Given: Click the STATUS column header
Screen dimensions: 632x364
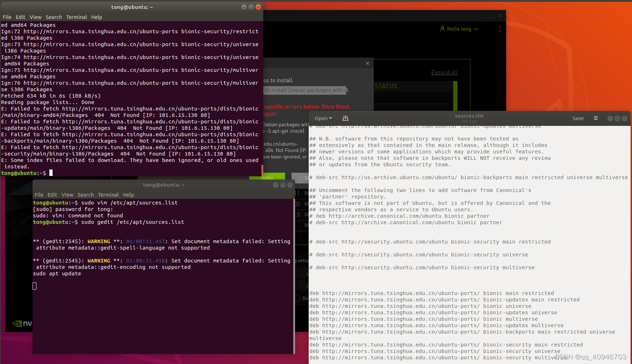Looking at the screenshot, I should pyautogui.click(x=386, y=86).
